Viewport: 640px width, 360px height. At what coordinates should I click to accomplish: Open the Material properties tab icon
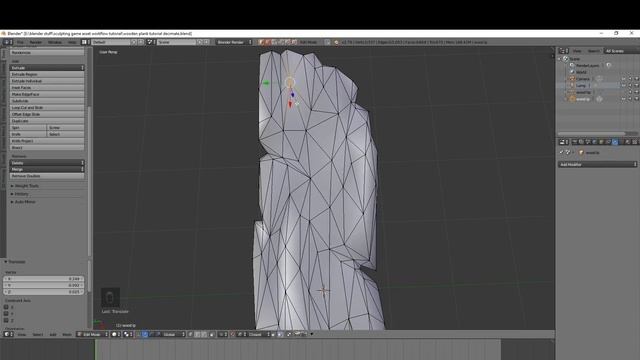[x=628, y=142]
